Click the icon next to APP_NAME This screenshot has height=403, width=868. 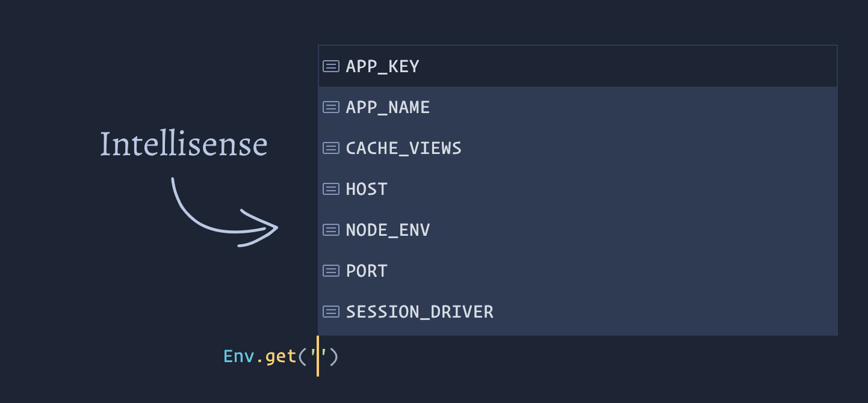(331, 107)
